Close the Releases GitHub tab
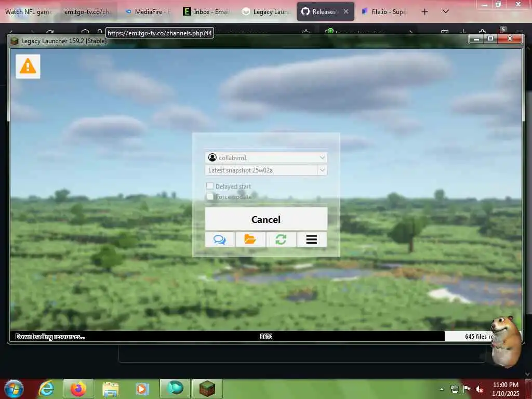This screenshot has width=532, height=399. [346, 11]
